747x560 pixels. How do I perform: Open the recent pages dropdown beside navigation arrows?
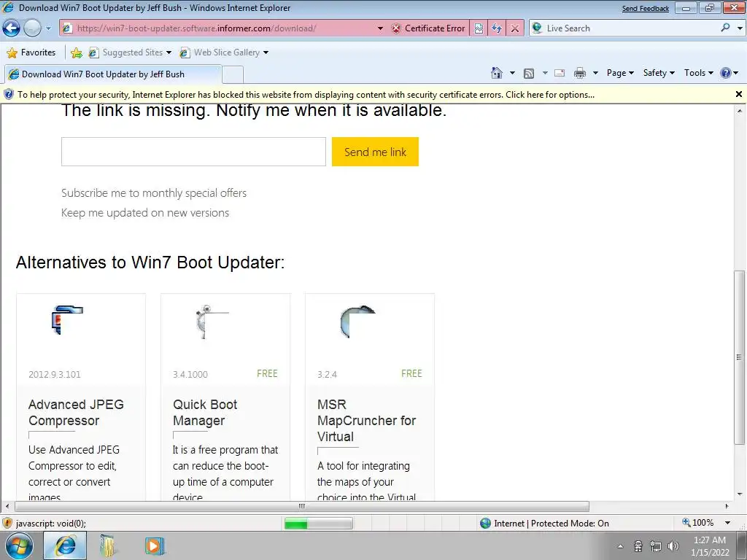pos(48,28)
